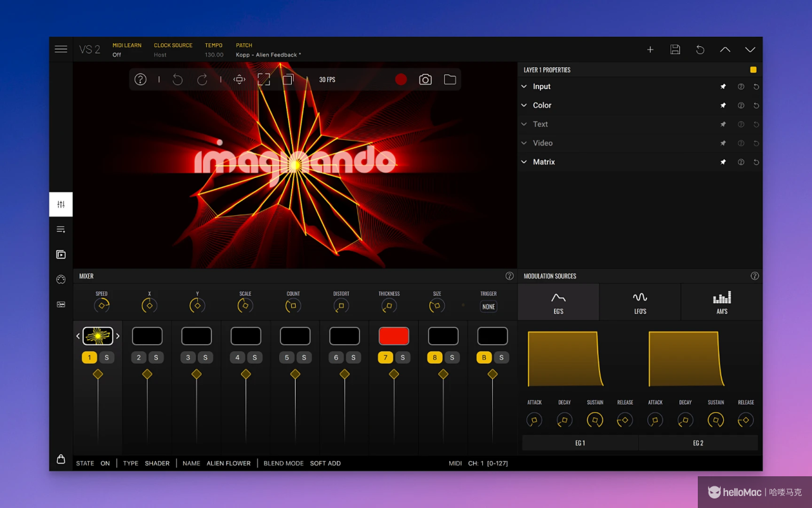Toggle layer 7 enable button
Image resolution: width=812 pixels, height=508 pixels.
(385, 358)
